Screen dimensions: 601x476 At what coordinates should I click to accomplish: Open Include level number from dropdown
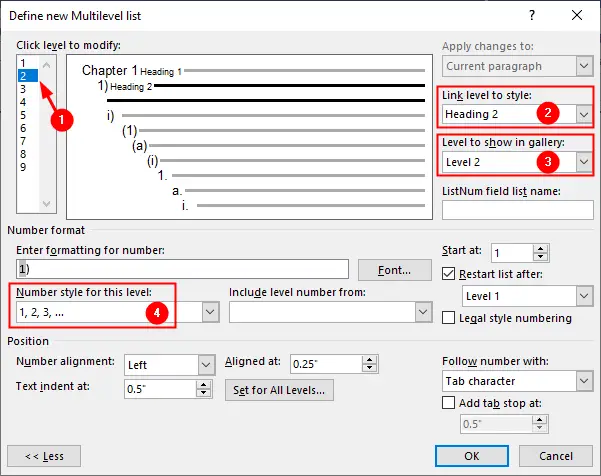click(x=423, y=312)
